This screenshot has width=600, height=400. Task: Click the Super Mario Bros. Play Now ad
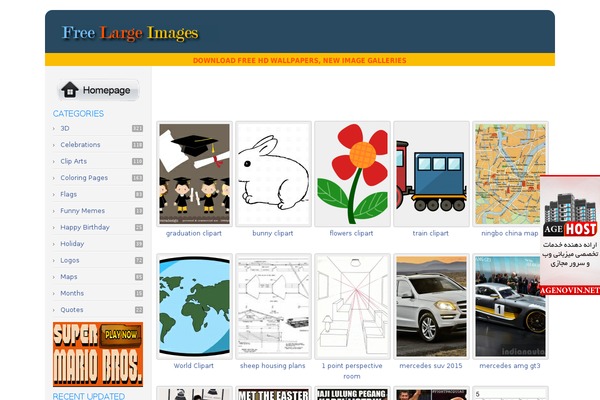coord(98,354)
